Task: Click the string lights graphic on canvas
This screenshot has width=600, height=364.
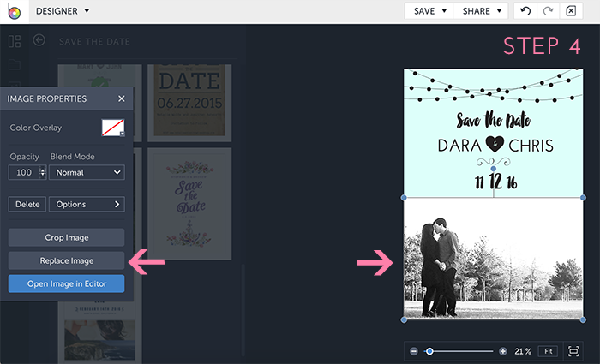Action: (494, 87)
